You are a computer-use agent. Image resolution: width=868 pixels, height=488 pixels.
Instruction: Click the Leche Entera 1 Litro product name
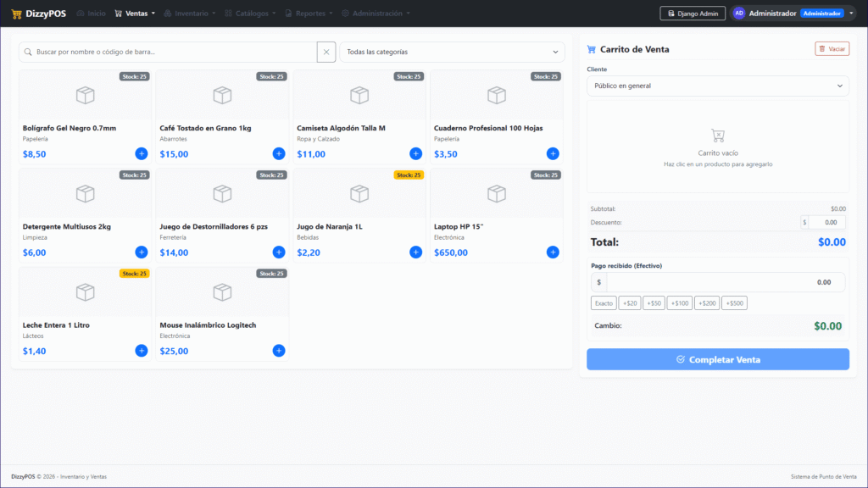click(x=56, y=325)
